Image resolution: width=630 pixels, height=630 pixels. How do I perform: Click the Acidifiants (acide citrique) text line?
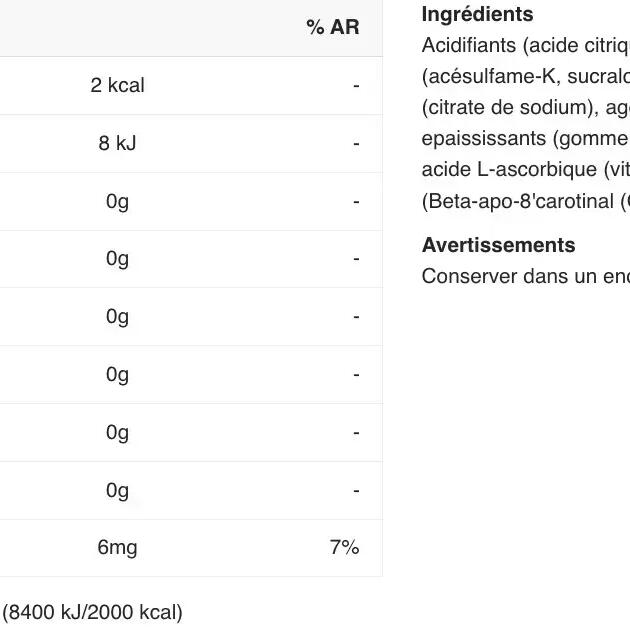[525, 46]
